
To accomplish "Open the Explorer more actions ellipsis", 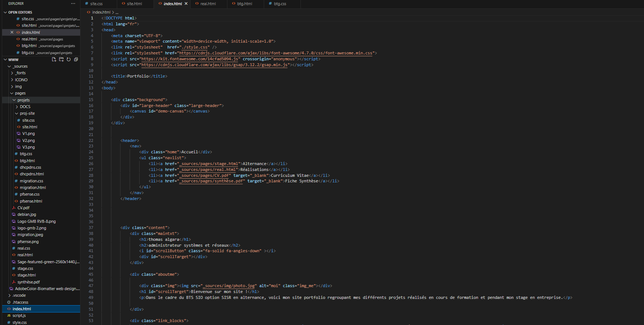I will (x=73, y=4).
